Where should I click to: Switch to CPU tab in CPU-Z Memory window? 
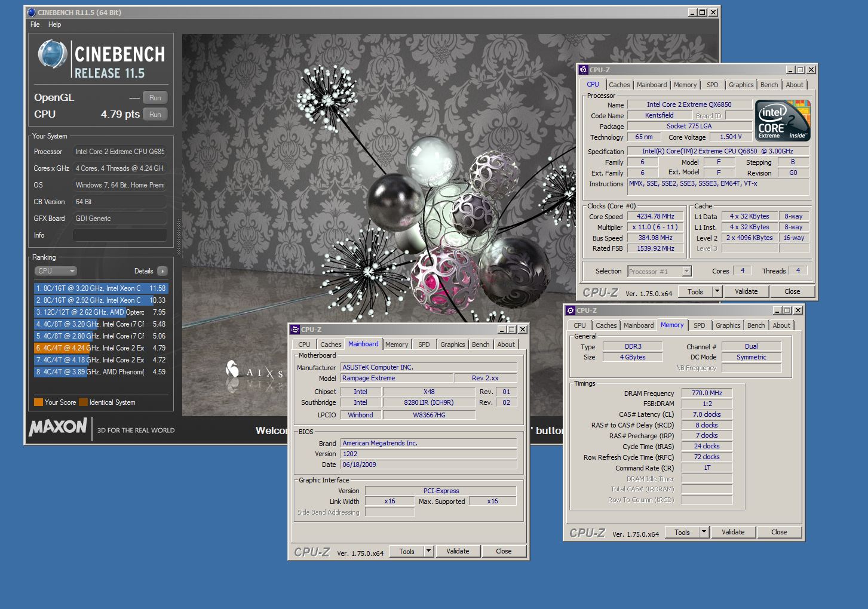point(579,325)
